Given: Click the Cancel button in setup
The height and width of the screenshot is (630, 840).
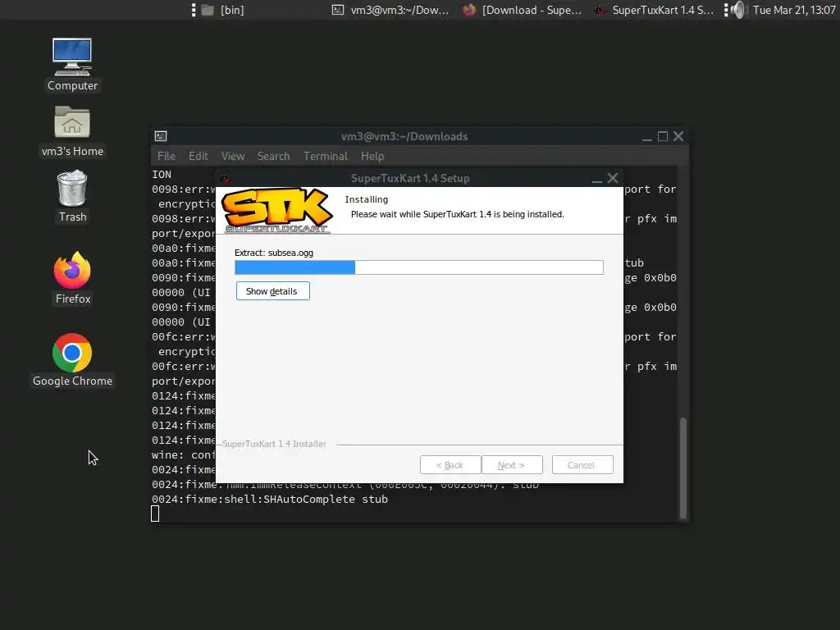Looking at the screenshot, I should point(582,465).
